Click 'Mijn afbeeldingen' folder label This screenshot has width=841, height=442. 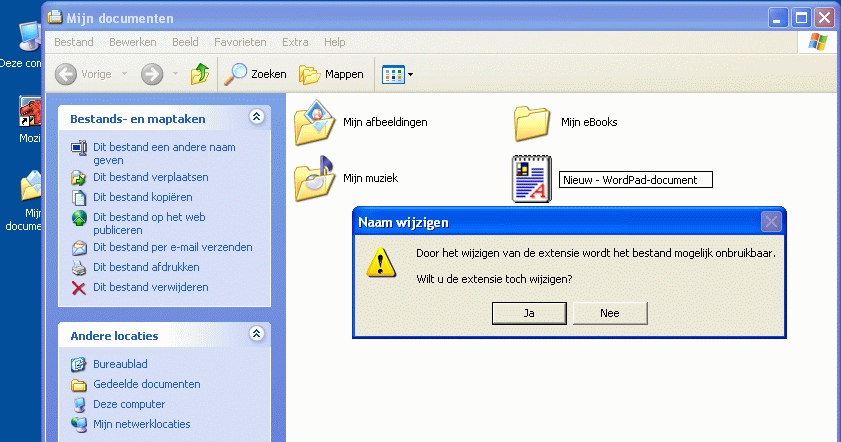pyautogui.click(x=385, y=122)
